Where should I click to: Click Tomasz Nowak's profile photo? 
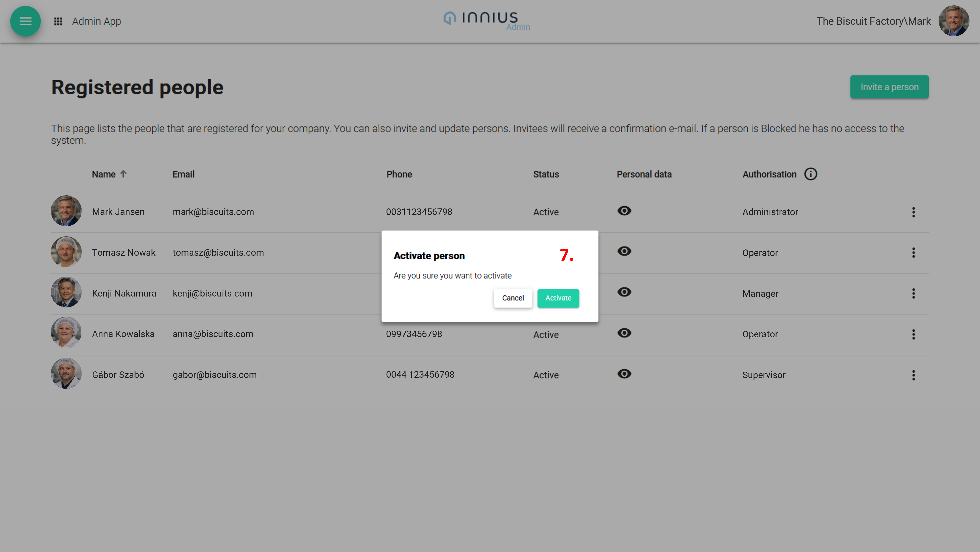(66, 252)
